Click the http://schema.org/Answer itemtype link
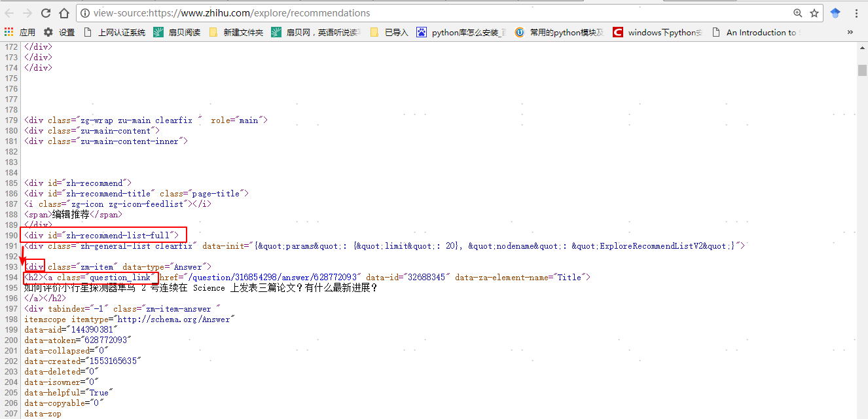868x419 pixels. point(175,319)
